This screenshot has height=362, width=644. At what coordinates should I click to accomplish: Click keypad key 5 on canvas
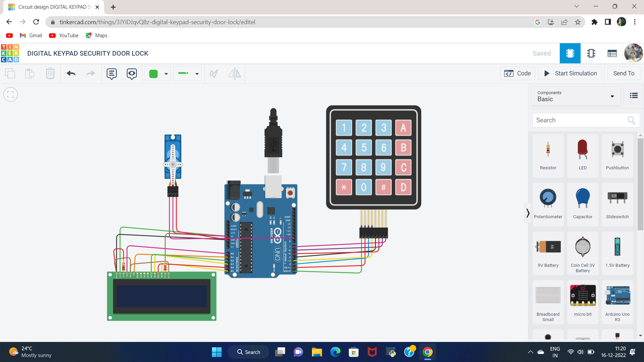(364, 147)
